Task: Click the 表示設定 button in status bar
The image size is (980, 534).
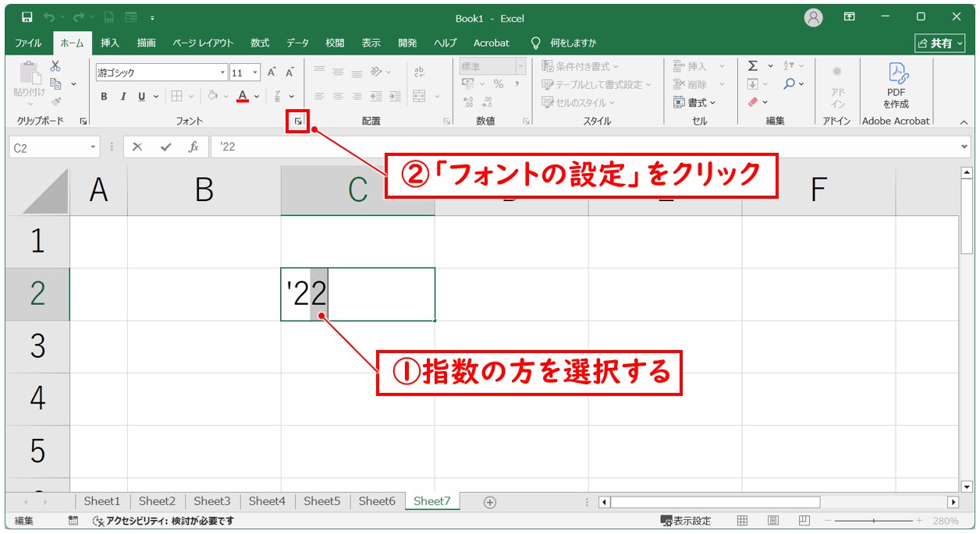Action: coord(686,521)
